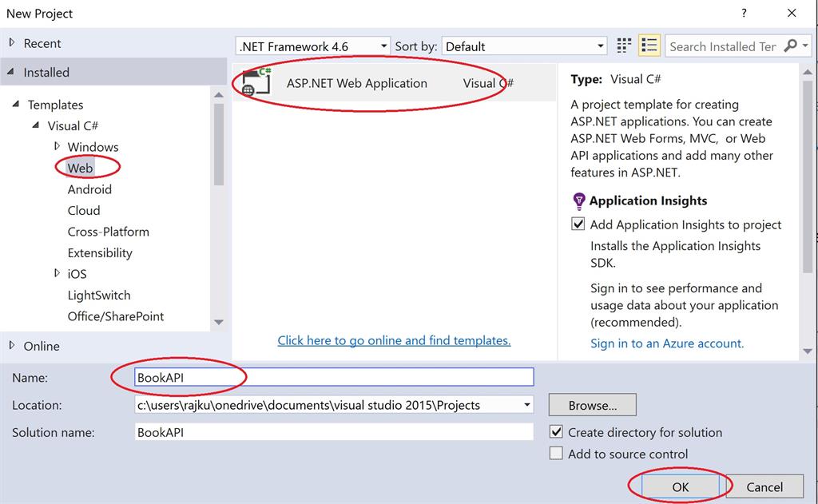Click the Application Insights lightbulb icon

point(578,200)
